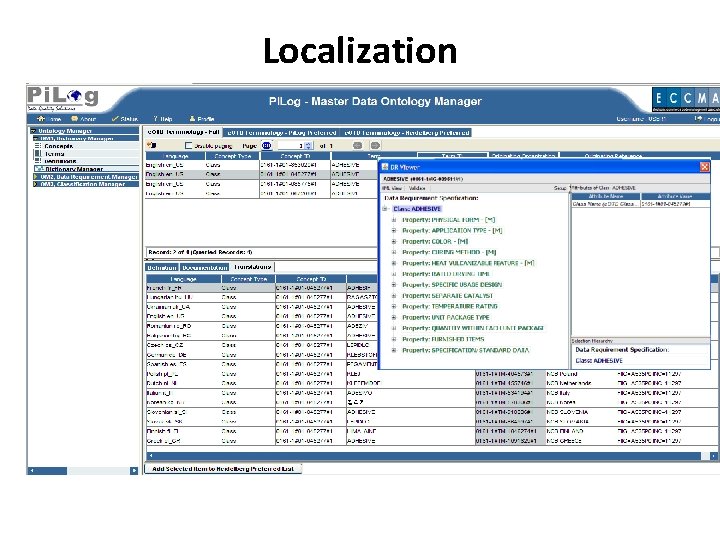Expand Property: COLOR node
The height and width of the screenshot is (540, 720).
pyautogui.click(x=394, y=242)
